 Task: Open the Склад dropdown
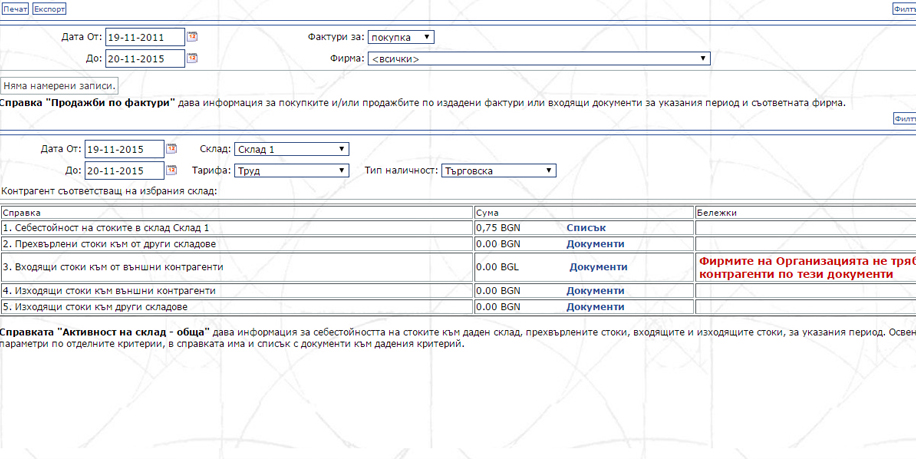pos(292,149)
